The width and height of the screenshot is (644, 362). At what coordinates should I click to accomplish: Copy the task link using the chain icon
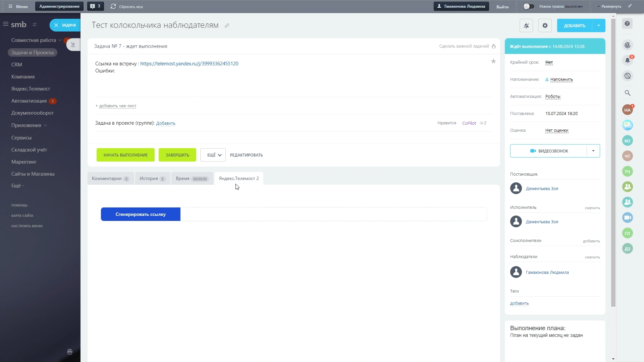pos(227,26)
